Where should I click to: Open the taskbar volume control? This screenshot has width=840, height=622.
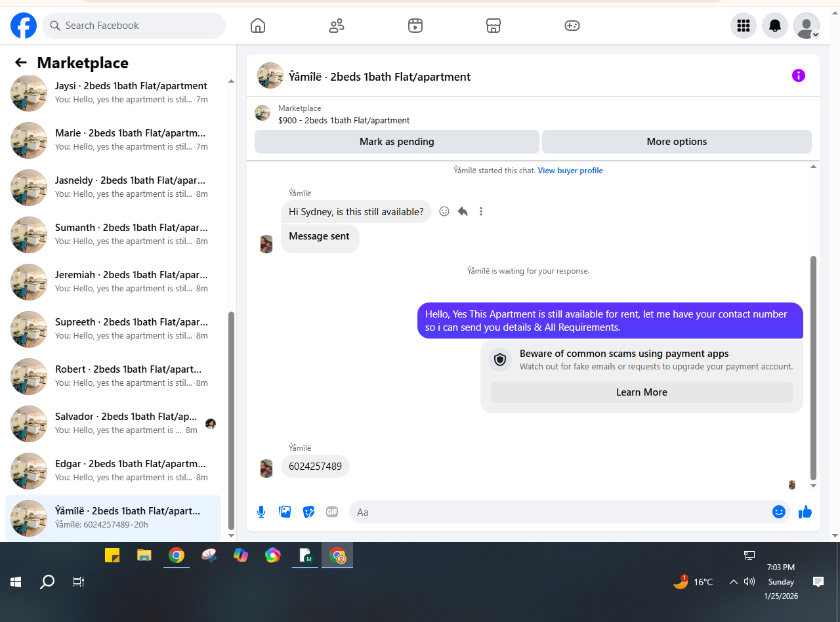pos(749,581)
